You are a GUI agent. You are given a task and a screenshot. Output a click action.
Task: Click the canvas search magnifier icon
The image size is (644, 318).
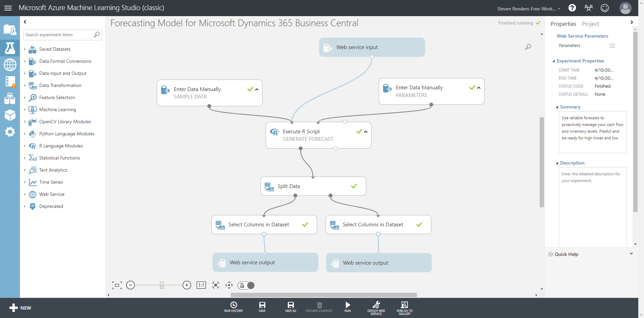pyautogui.click(x=528, y=47)
